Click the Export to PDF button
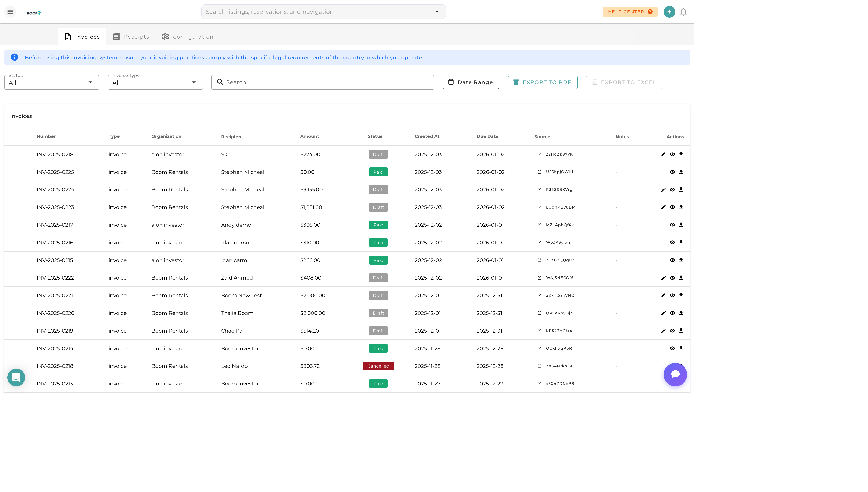 pos(542,82)
